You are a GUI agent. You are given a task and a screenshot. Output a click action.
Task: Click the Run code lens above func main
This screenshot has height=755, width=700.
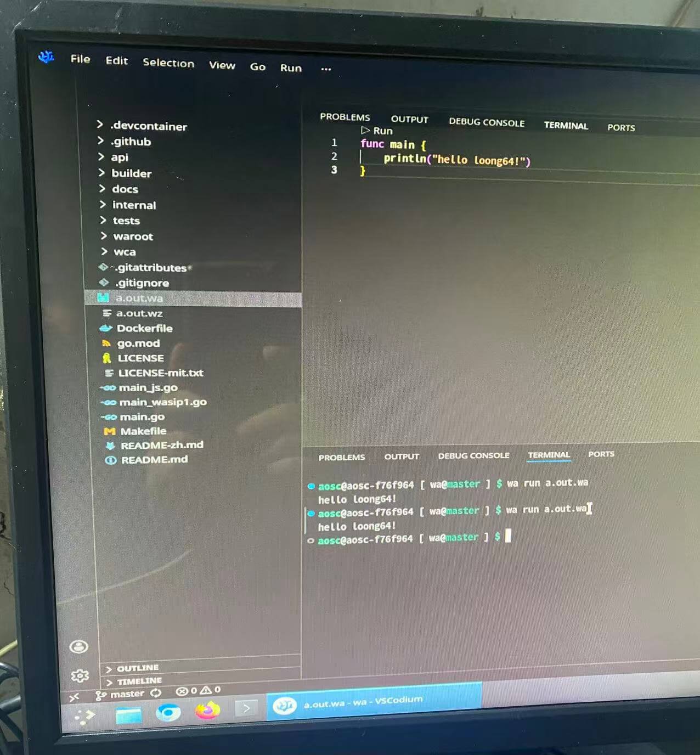pyautogui.click(x=377, y=131)
